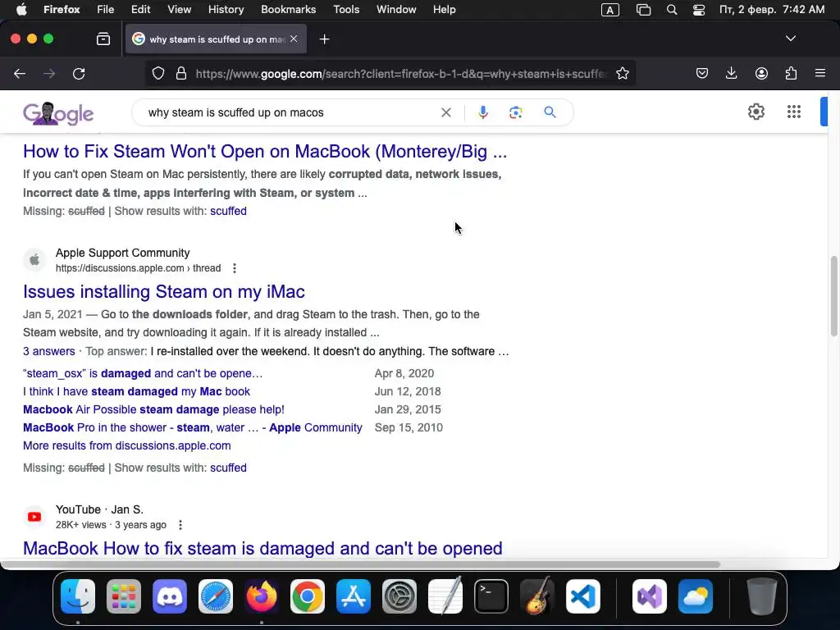The width and height of the screenshot is (840, 630).
Task: Click the Google logo to go home
Action: pos(58,113)
